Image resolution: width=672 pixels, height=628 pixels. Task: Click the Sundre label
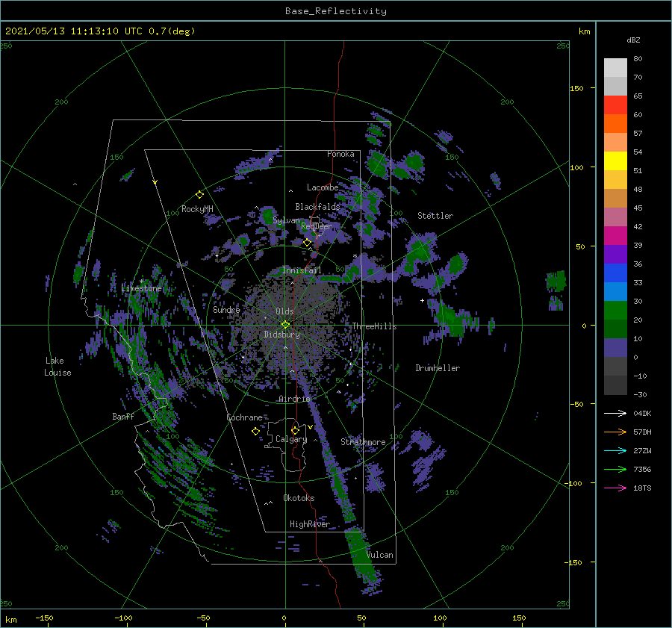[226, 310]
